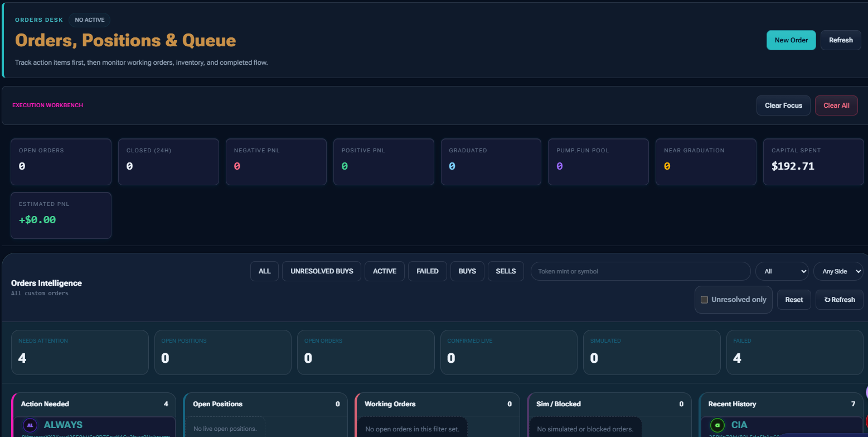Focus the Token mint or symbol field
The height and width of the screenshot is (437, 868).
(x=641, y=271)
